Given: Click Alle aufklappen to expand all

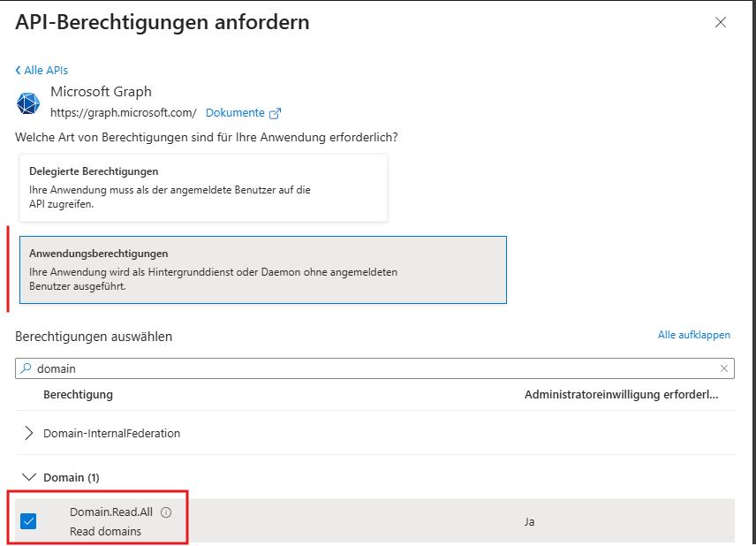Looking at the screenshot, I should pyautogui.click(x=694, y=335).
